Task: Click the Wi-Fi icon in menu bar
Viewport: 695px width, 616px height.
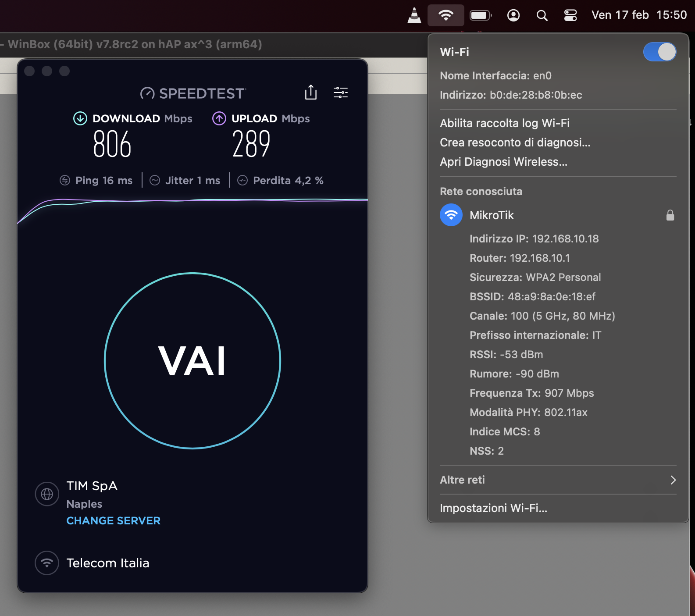Action: click(x=446, y=15)
